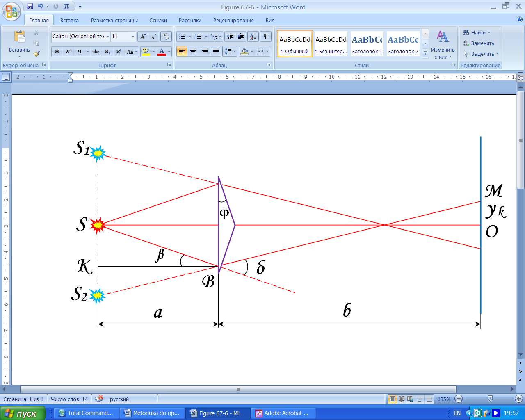
Task: Open borders dropdown
Action: [x=268, y=52]
